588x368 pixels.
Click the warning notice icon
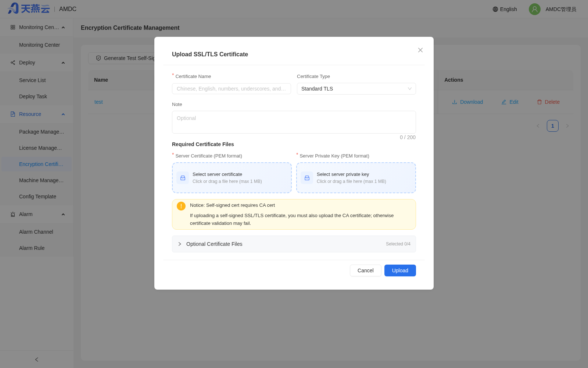[x=181, y=206]
